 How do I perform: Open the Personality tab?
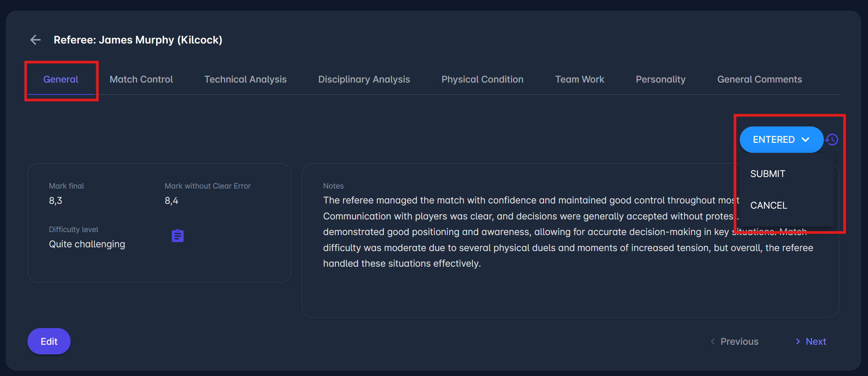[x=660, y=79]
